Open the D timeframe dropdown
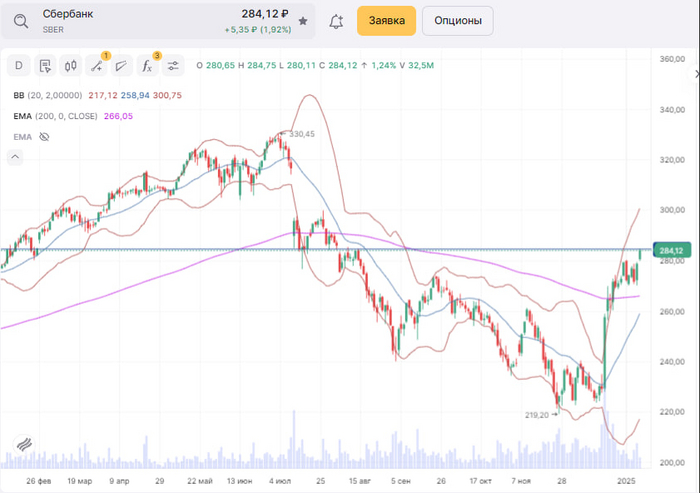Viewport: 700px width, 493px height. tap(19, 66)
